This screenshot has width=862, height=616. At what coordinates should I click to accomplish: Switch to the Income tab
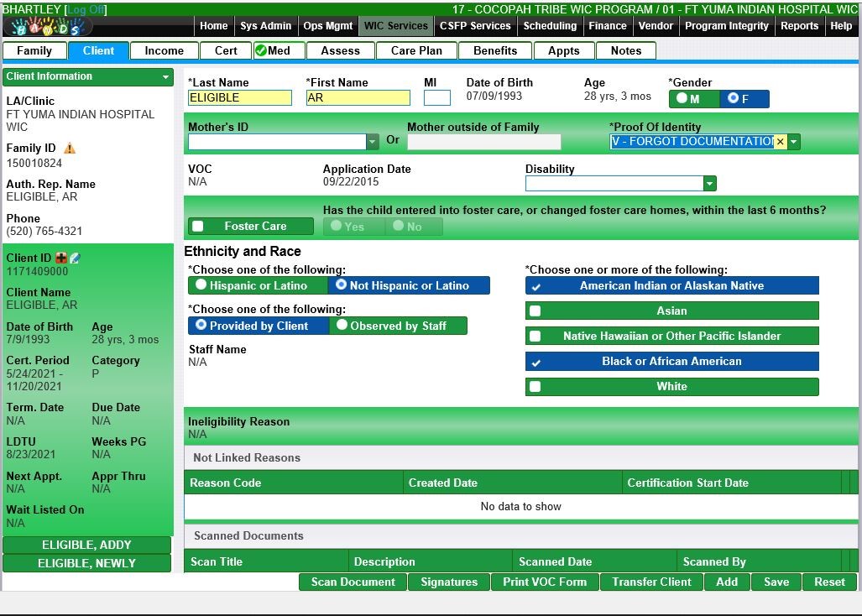pos(165,50)
